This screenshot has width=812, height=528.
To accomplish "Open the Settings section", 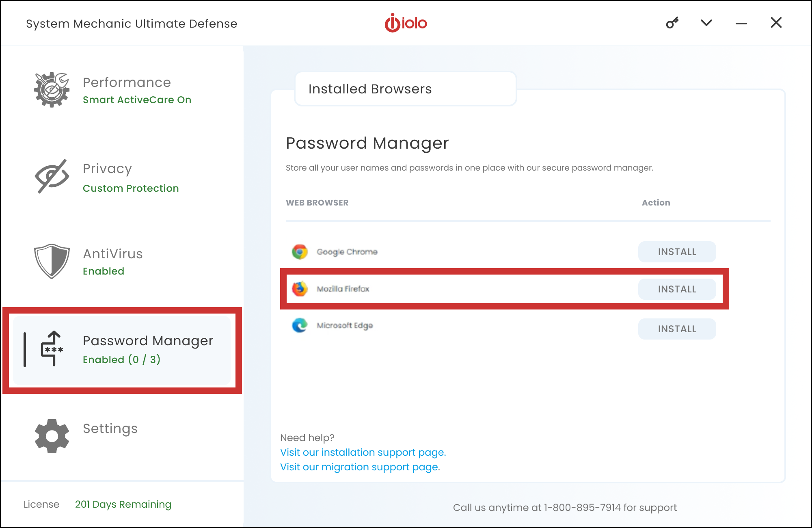I will (110, 428).
